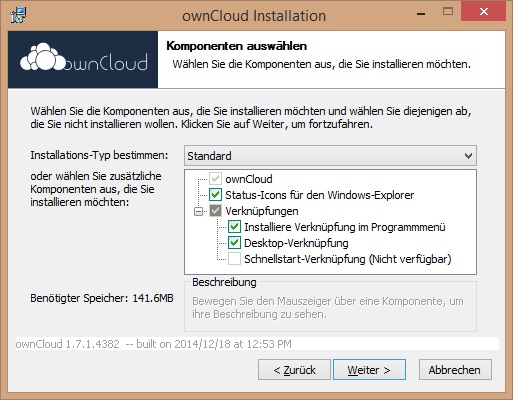
Task: Cancel installation with Abbrechen
Action: pyautogui.click(x=455, y=370)
